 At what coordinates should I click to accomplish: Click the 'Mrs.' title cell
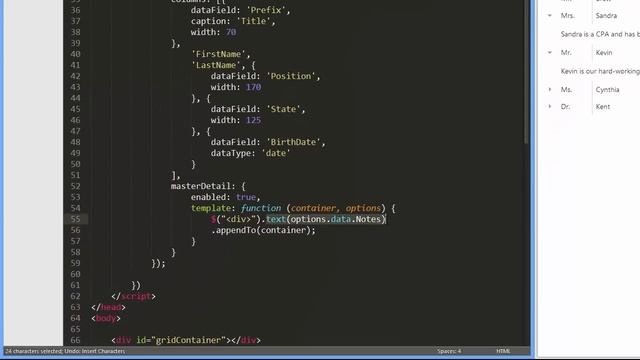pyautogui.click(x=568, y=16)
